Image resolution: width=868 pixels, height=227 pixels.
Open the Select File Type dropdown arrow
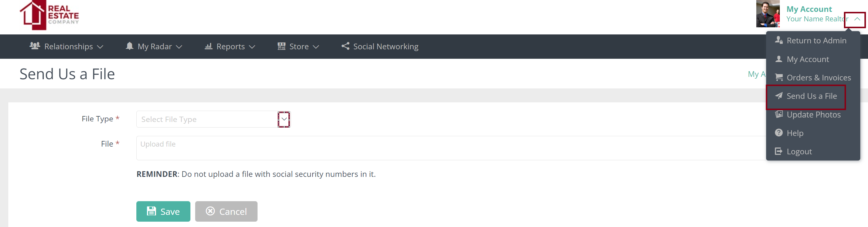click(284, 119)
